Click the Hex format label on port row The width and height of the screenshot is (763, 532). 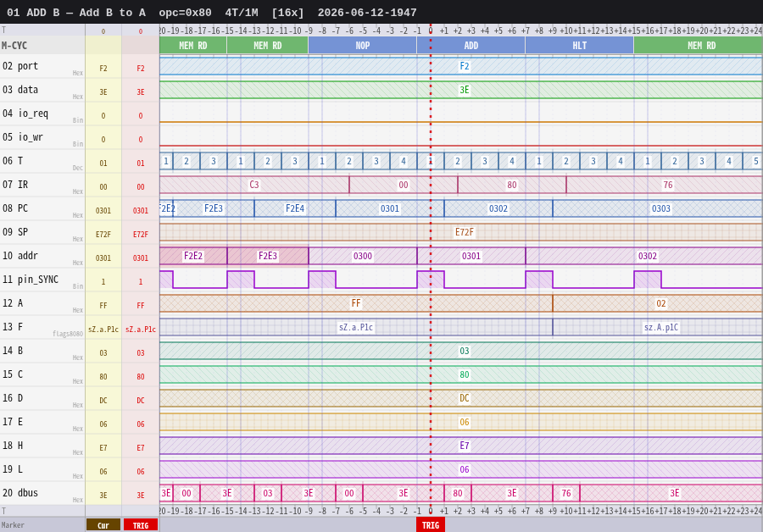[78, 73]
